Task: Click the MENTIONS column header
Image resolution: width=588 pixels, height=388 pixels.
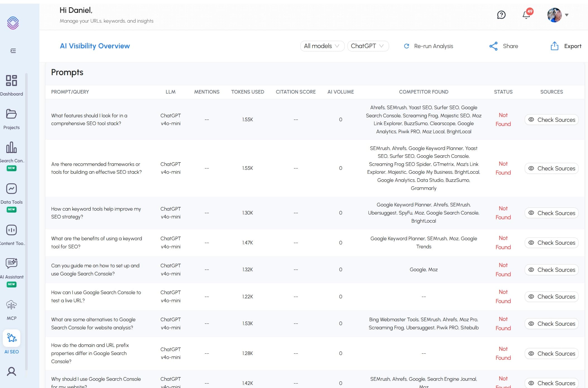Action: click(207, 92)
